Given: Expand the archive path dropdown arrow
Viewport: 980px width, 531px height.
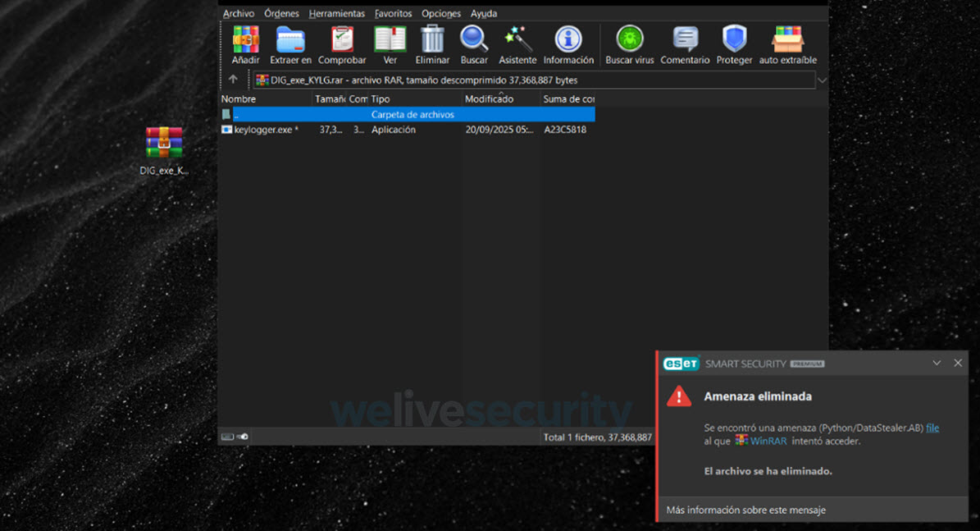Looking at the screenshot, I should 822,80.
